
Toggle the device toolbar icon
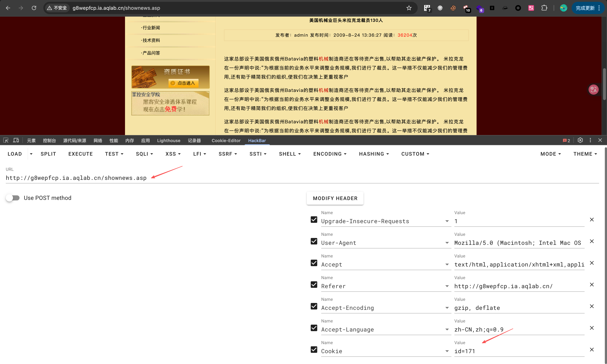click(x=16, y=140)
